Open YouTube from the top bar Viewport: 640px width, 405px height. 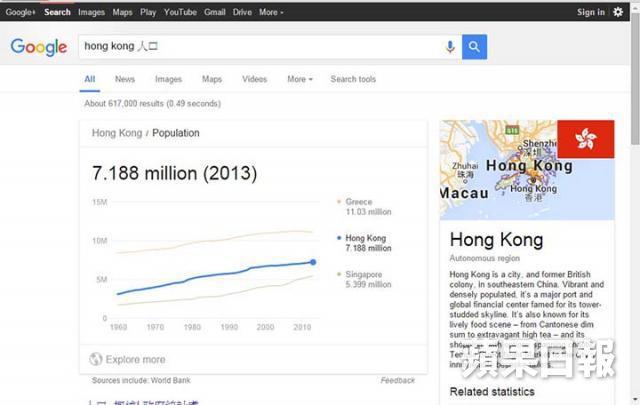(x=180, y=12)
